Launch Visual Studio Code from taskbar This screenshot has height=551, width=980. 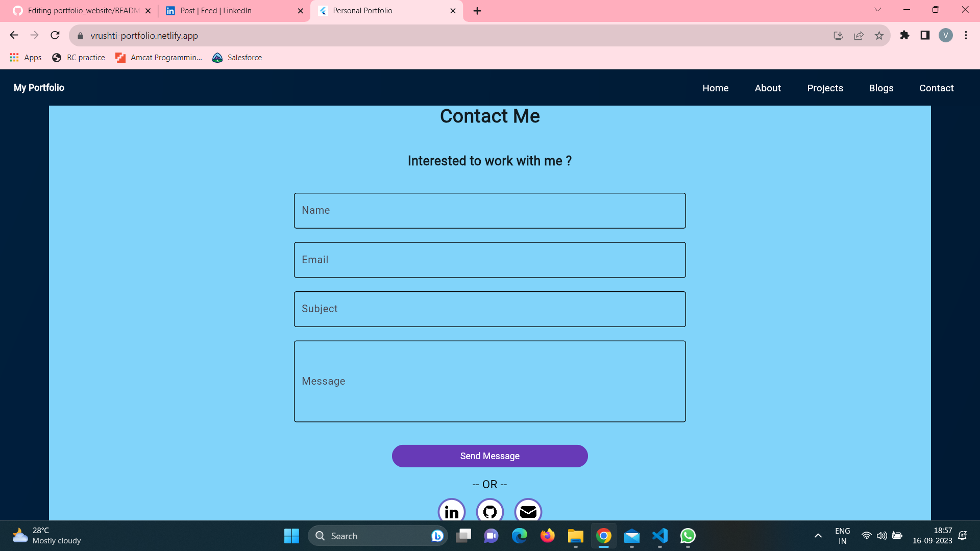(659, 536)
